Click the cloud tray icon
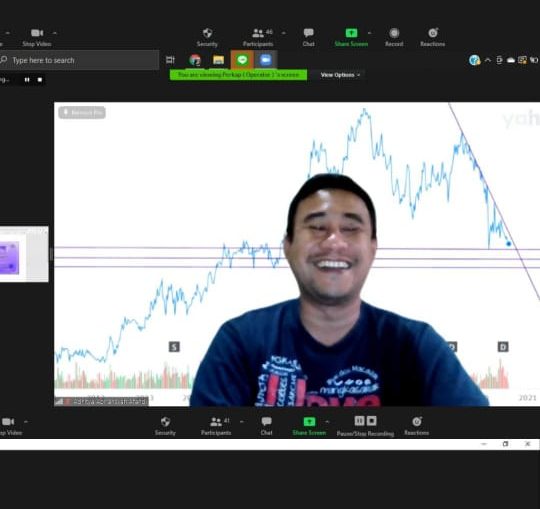The height and width of the screenshot is (509, 540). (x=511, y=60)
